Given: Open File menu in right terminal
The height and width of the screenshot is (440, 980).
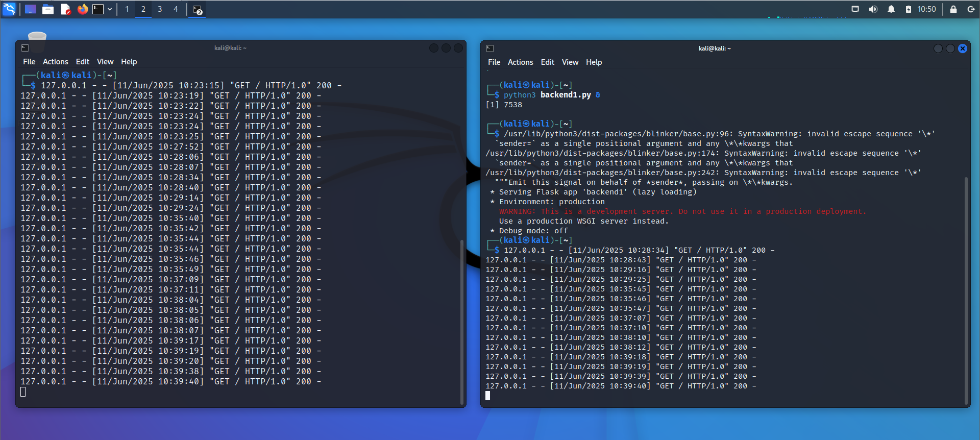Looking at the screenshot, I should pyautogui.click(x=494, y=62).
